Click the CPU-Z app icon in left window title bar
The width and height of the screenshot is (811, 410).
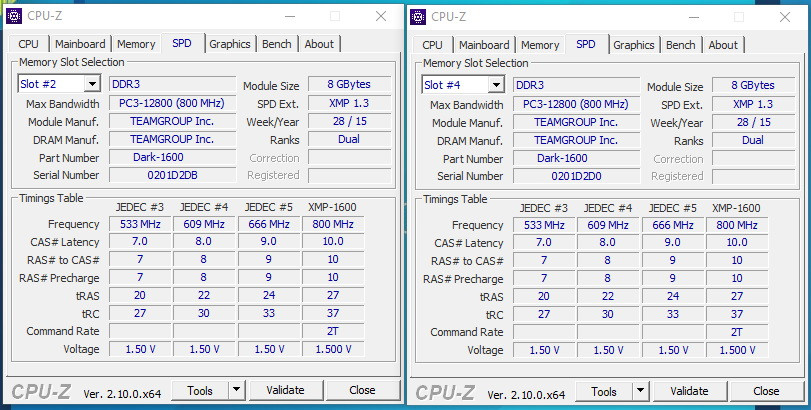click(x=14, y=16)
